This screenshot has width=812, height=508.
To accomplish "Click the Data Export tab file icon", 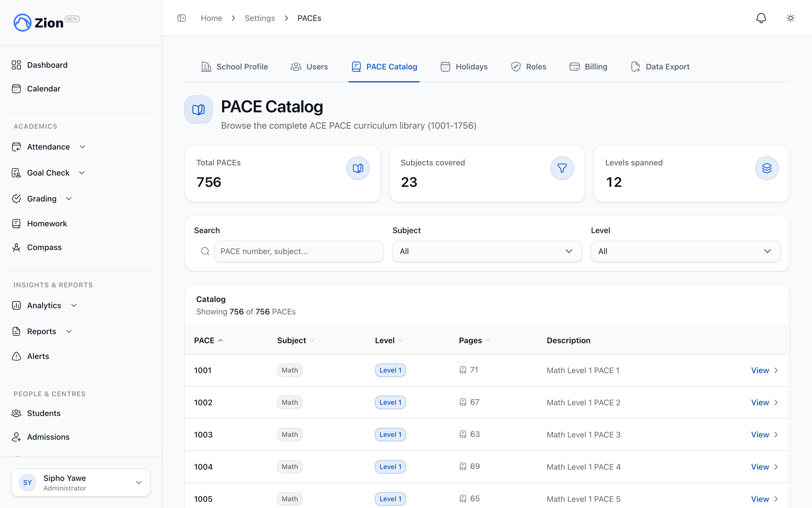I will pyautogui.click(x=635, y=67).
